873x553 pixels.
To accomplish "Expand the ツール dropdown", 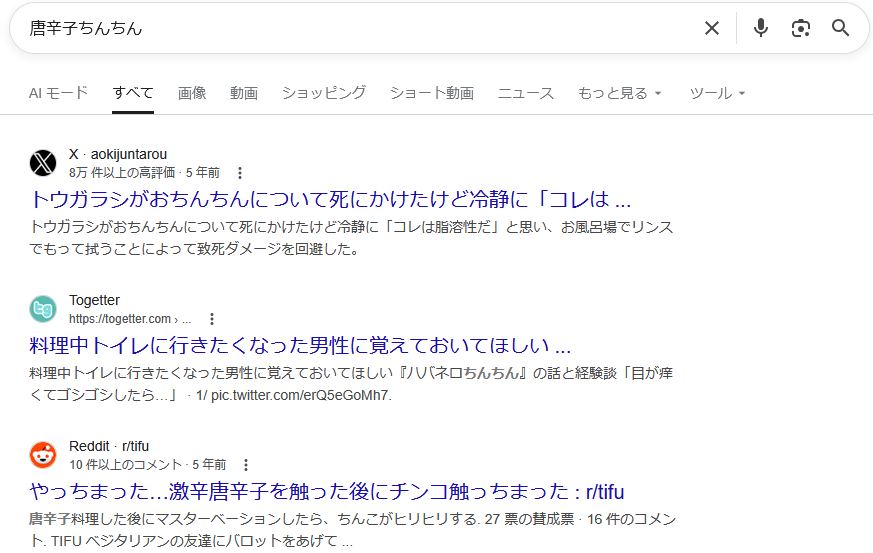I will pos(717,93).
